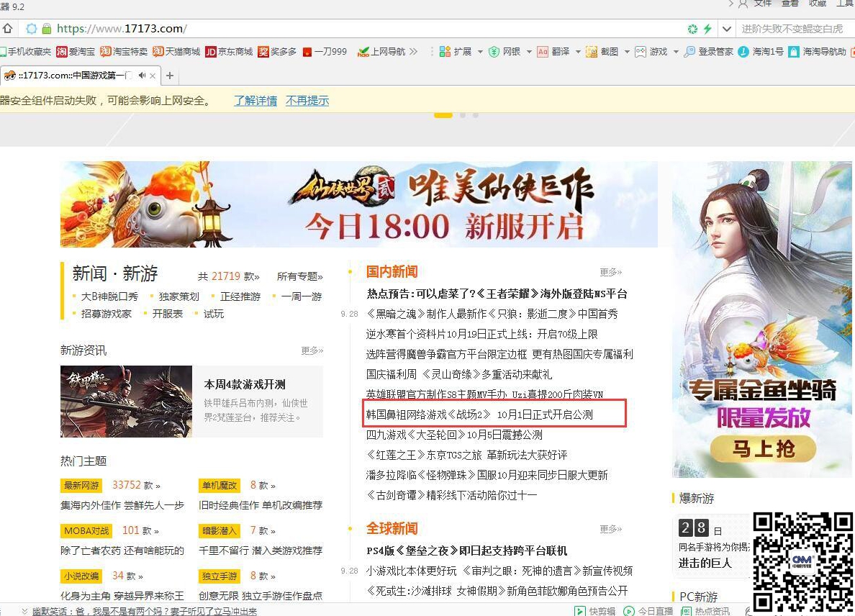The image size is (855, 616).
Task: Open the 登录管家 login manager
Action: [x=708, y=51]
